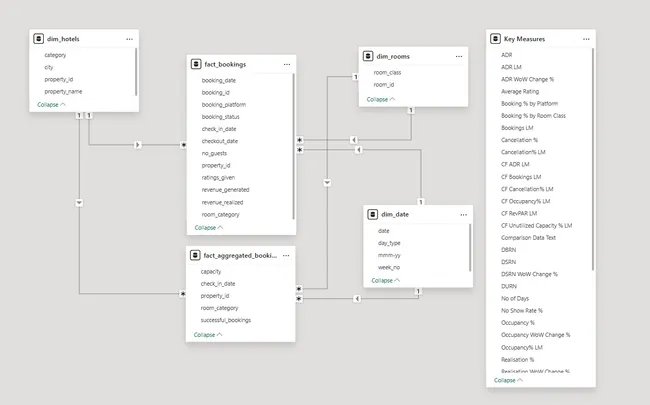Select CF RevPAR LM measure
Image resolution: width=650 pixels, height=405 pixels.
[x=519, y=213]
